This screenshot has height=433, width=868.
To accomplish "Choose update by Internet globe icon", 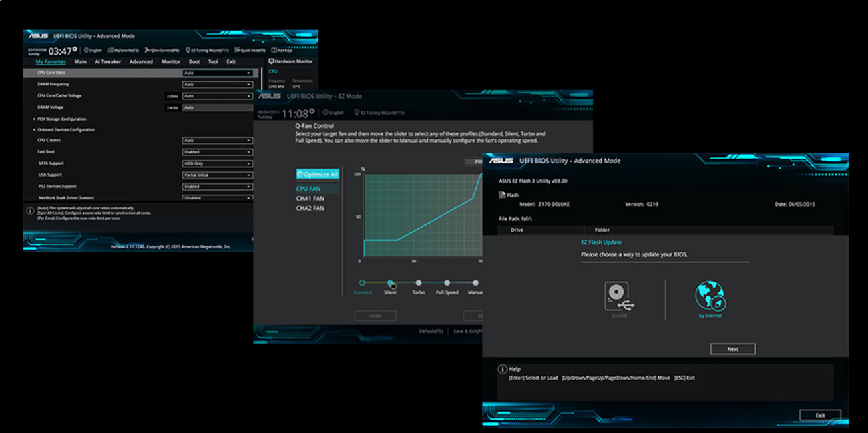I will click(710, 296).
